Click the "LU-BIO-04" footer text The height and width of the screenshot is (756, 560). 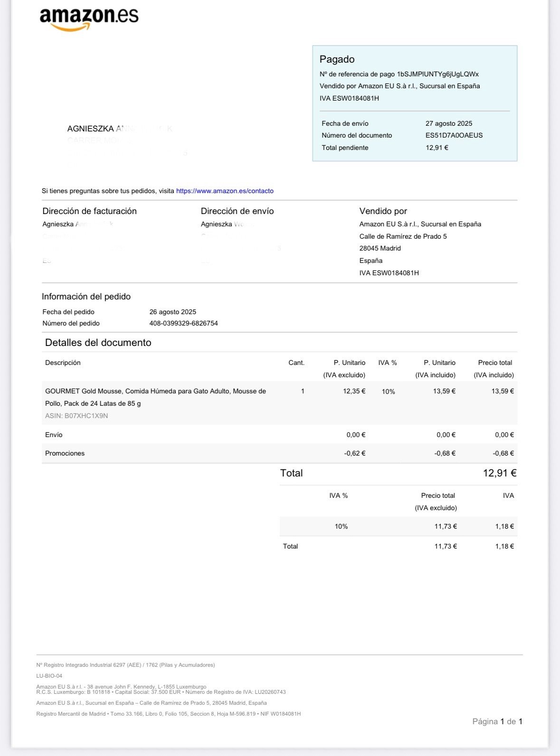pyautogui.click(x=49, y=676)
